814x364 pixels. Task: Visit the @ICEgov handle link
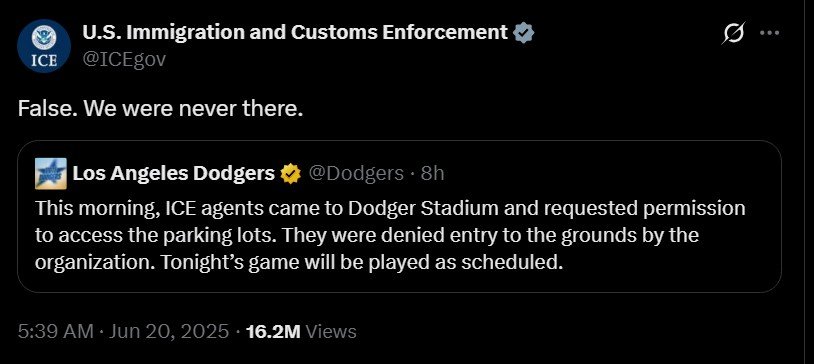point(124,59)
